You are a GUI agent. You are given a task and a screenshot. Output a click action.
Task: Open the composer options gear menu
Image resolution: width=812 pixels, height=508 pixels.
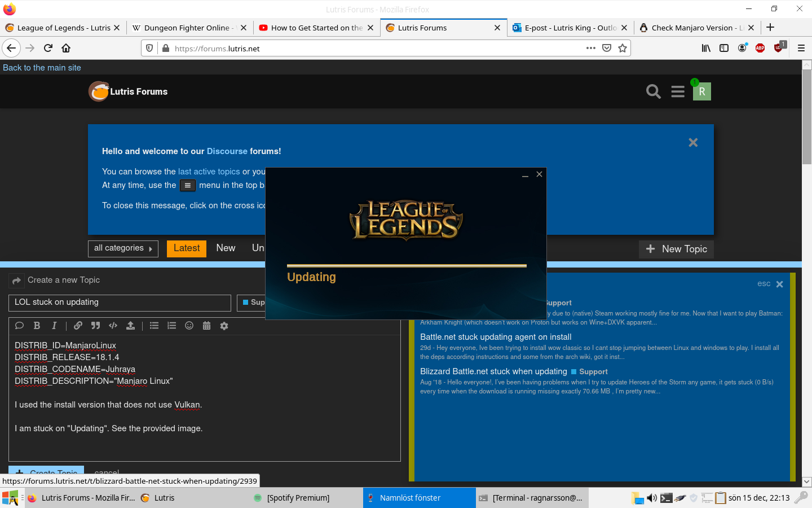(x=224, y=326)
